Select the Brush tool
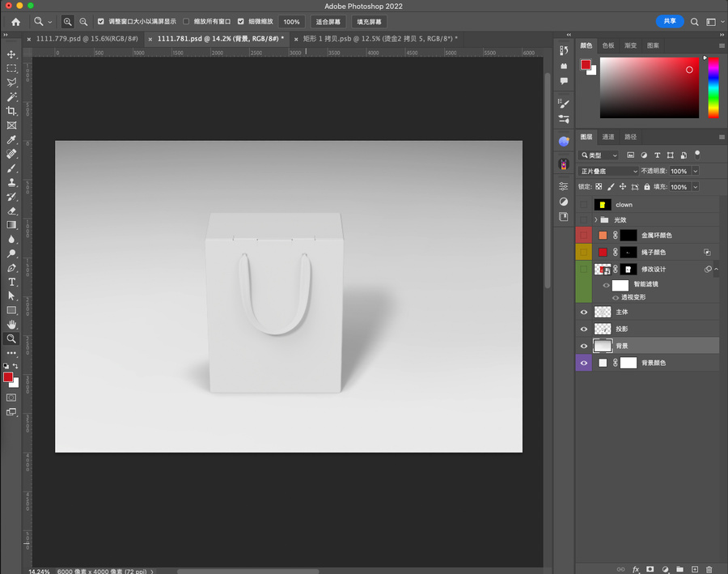Screen dimensions: 728x574 tap(11, 168)
